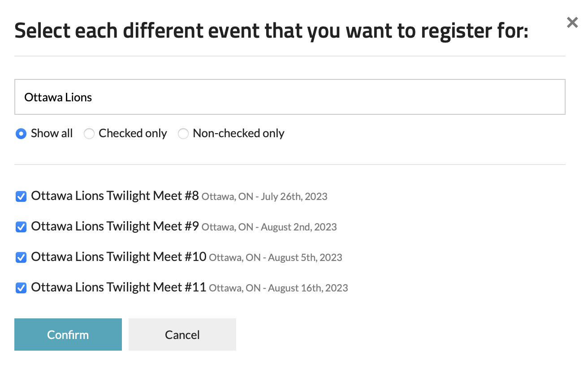This screenshot has height=365, width=588.
Task: Click the event search field containing "Ottawa Lions"
Action: 290,97
